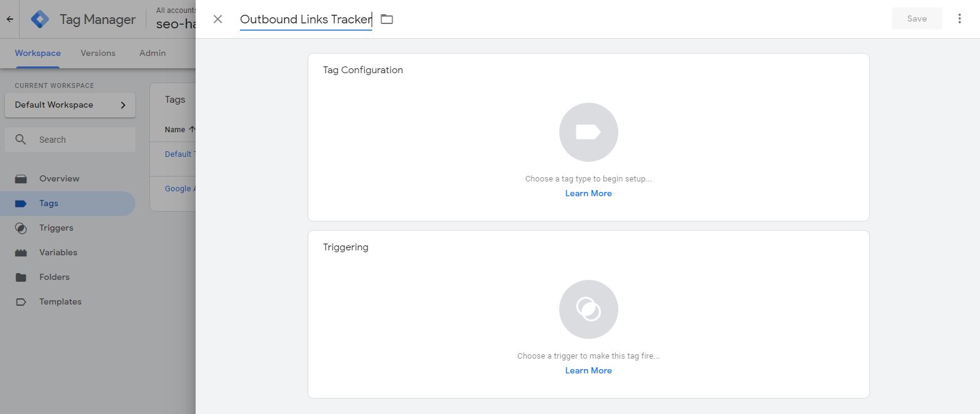Click the Tag Manager logo icon

pyautogui.click(x=40, y=19)
